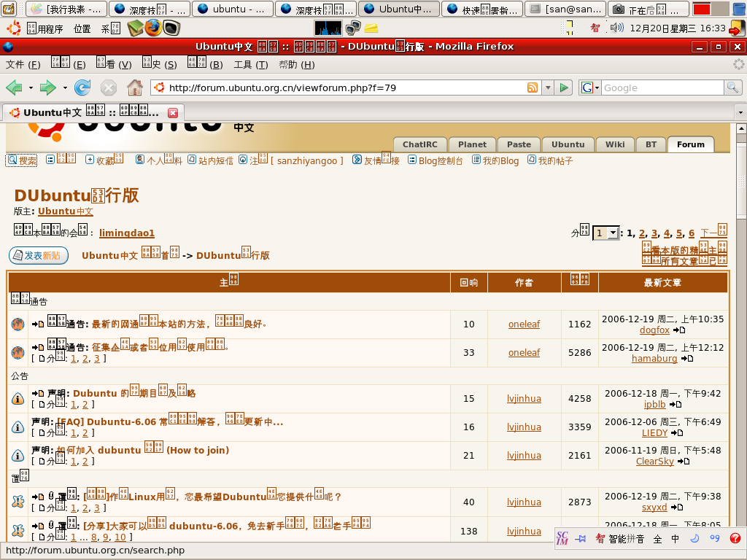The height and width of the screenshot is (560, 747).
Task: Open the tab list dropdown arrow
Action: coord(740,113)
